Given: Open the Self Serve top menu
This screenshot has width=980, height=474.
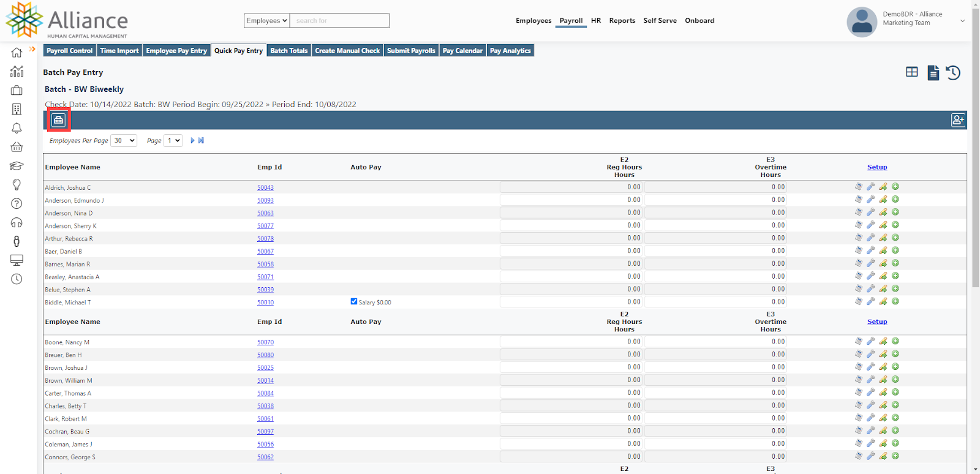Looking at the screenshot, I should point(660,21).
